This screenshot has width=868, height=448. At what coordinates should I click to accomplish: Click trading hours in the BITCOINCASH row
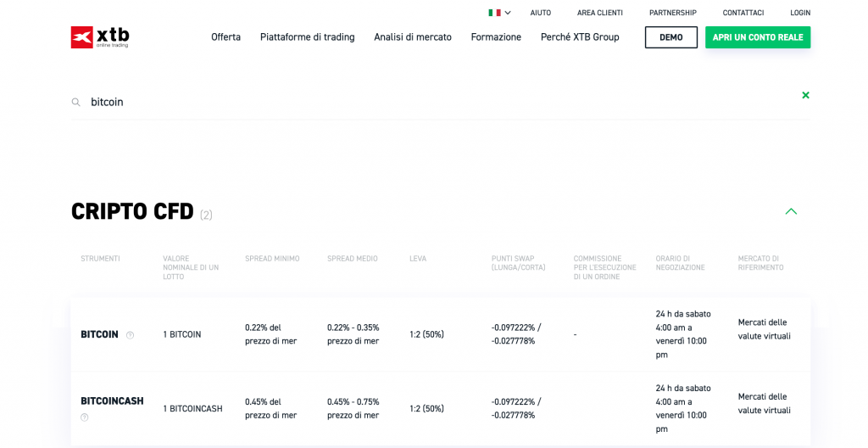[x=683, y=409]
